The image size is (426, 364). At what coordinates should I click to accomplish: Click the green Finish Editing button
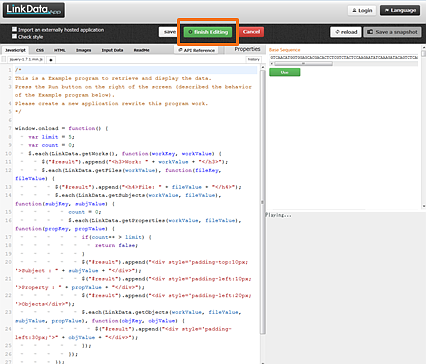click(x=208, y=32)
